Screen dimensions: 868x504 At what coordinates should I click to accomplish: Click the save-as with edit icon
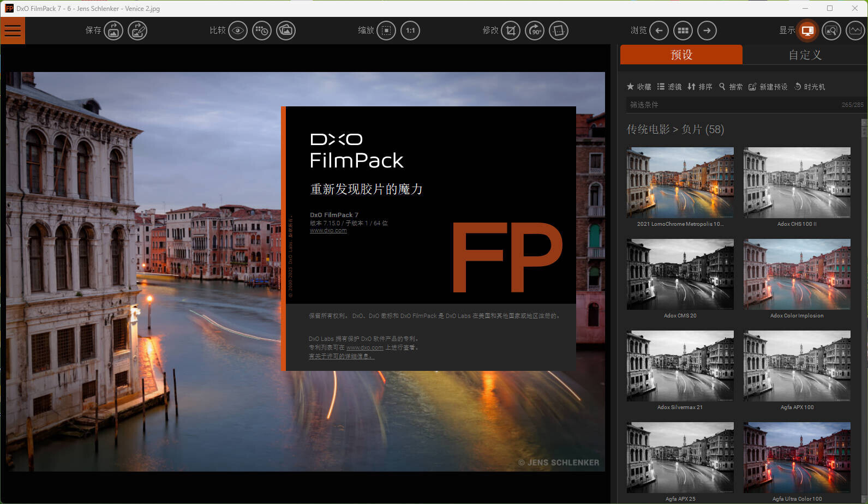coord(137,31)
